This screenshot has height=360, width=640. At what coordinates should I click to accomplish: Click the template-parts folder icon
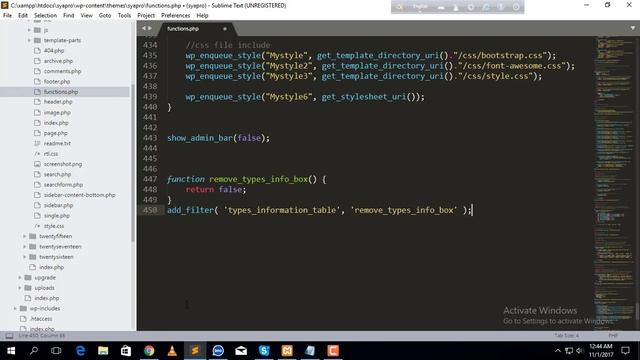pyautogui.click(x=37, y=40)
